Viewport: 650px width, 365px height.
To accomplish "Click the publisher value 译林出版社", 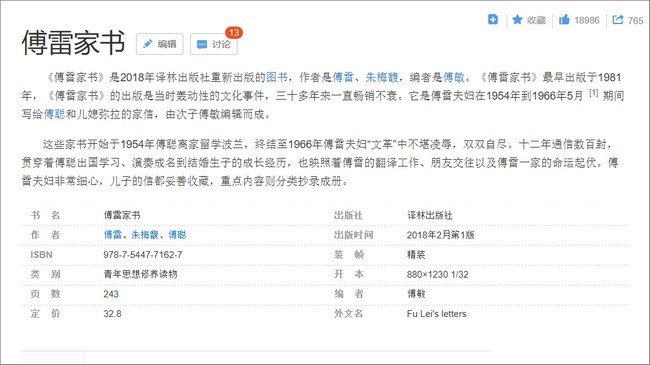I will pos(429,215).
